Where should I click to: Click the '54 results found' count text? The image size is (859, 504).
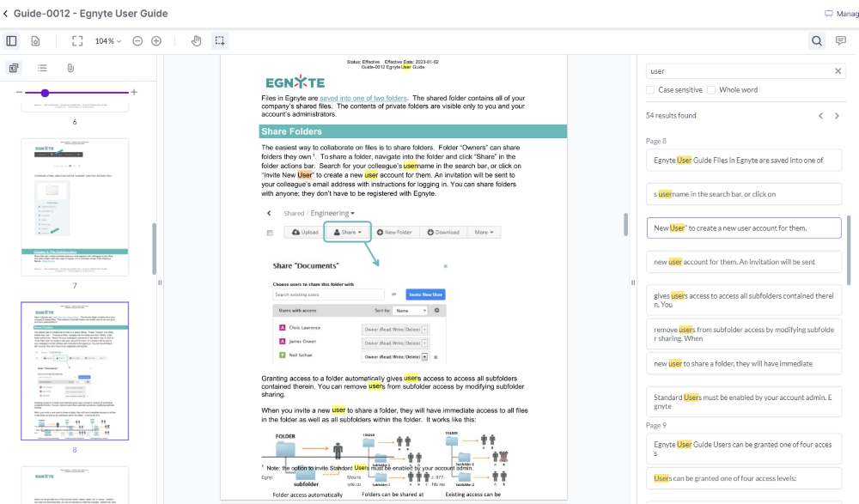tap(671, 116)
